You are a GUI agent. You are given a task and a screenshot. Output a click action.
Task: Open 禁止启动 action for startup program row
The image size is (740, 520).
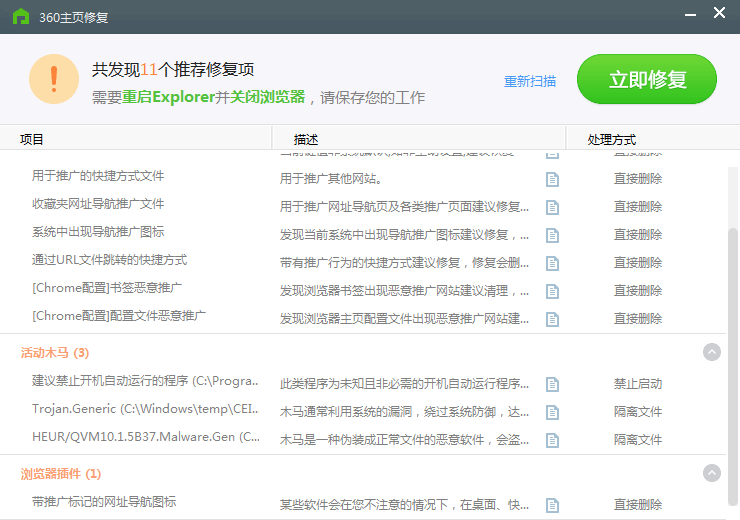click(638, 384)
